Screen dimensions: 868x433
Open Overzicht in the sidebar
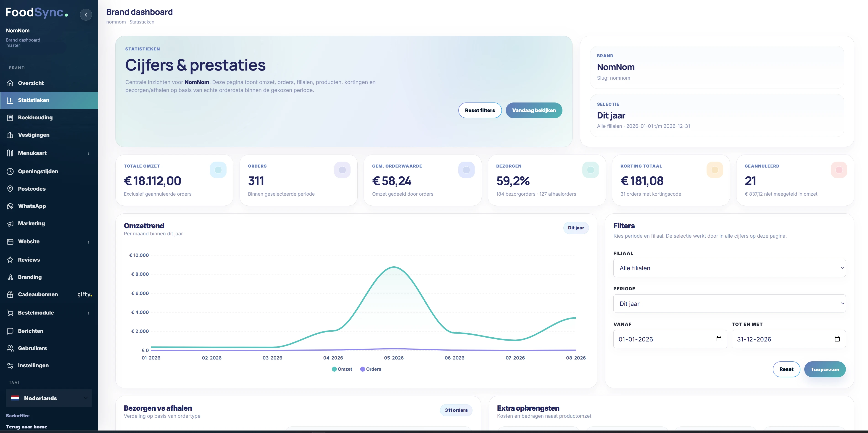[x=49, y=83]
